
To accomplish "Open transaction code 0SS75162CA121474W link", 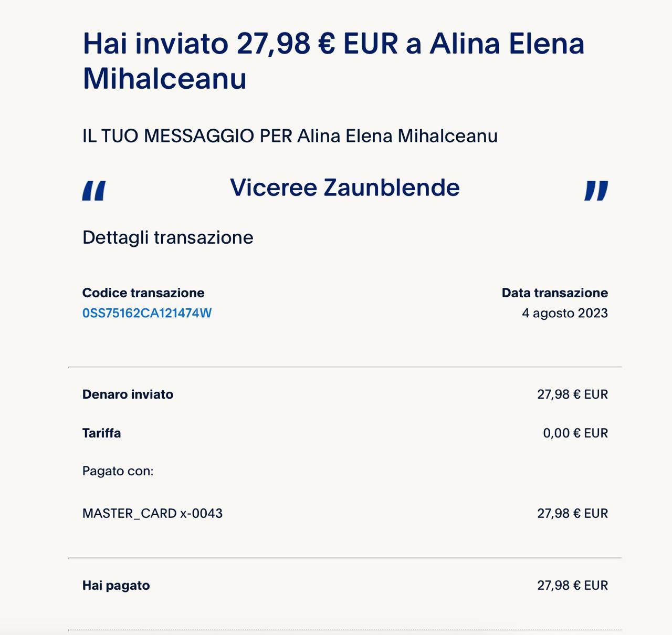I will pos(146,313).
